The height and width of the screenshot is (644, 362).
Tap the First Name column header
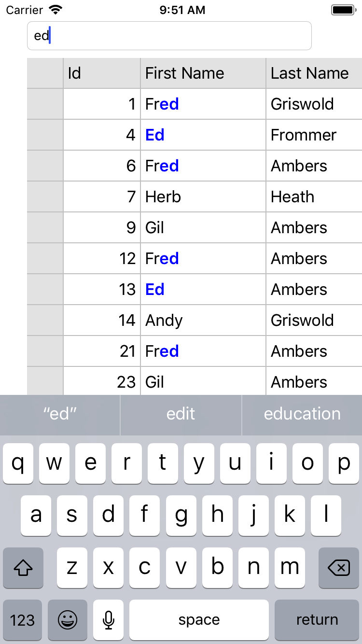pyautogui.click(x=203, y=73)
